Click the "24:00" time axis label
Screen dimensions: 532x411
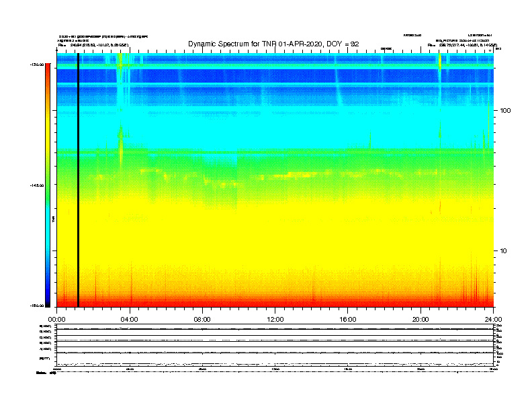[x=493, y=320]
